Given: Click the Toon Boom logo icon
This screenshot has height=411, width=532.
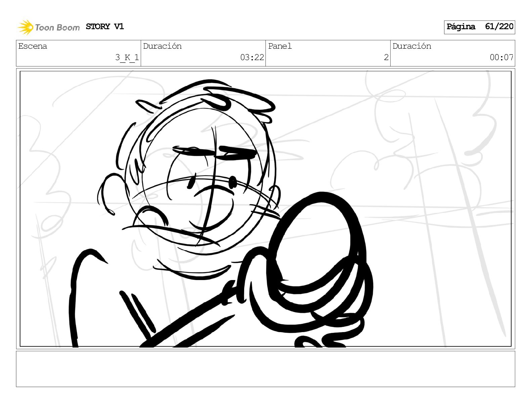Looking at the screenshot, I should pos(26,27).
